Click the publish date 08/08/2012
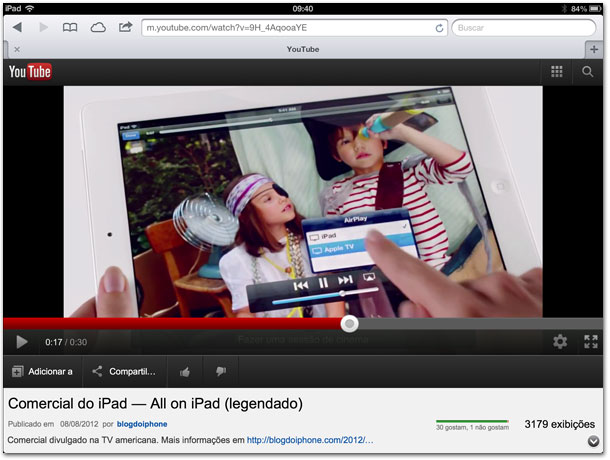This screenshot has width=610, height=460. [79, 424]
